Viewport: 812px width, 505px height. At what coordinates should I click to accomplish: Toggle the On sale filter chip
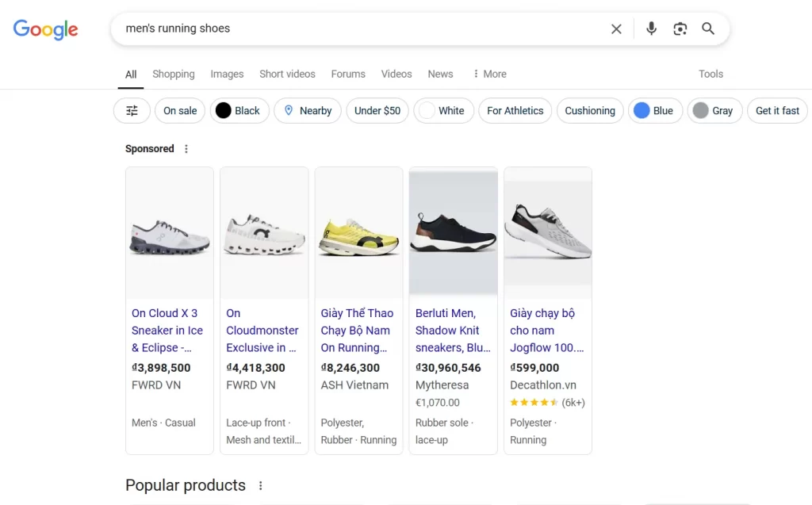[x=180, y=110]
